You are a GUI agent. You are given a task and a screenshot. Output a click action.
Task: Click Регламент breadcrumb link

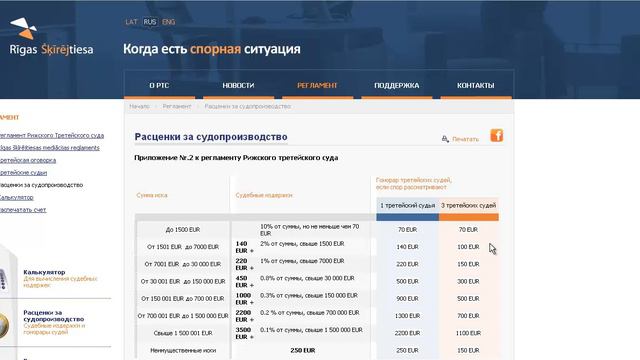177,107
